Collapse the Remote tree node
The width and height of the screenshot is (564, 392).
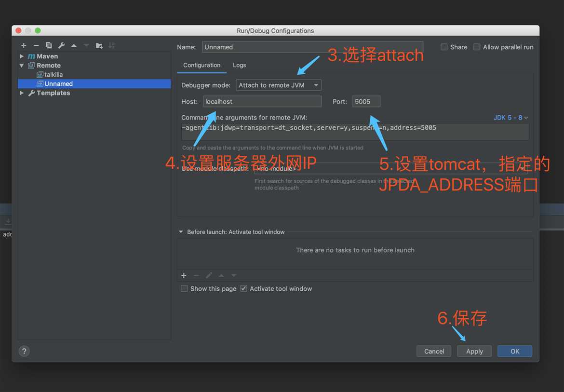pyautogui.click(x=22, y=66)
